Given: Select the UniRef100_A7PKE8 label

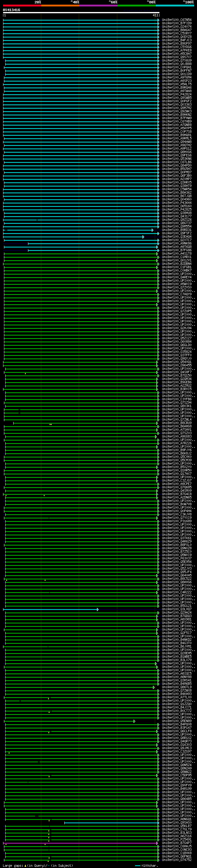Looking at the screenshot, I should point(177,50).
